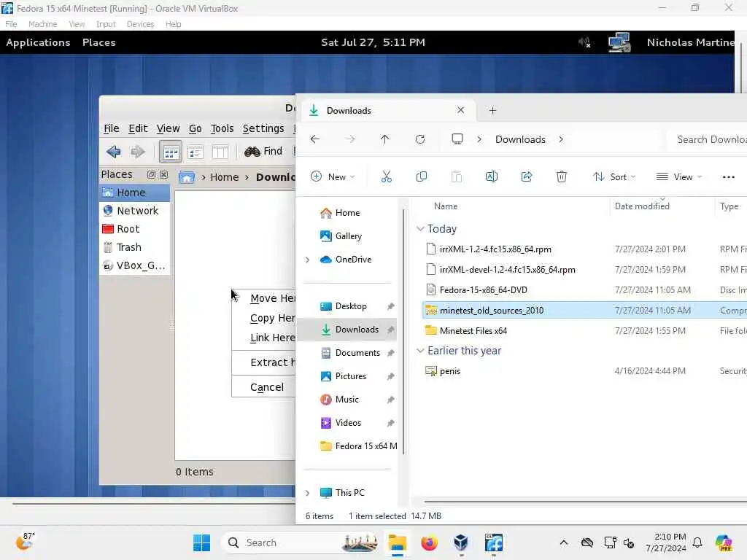The width and height of the screenshot is (747, 560).
Task: Sort by the Name column header
Action: coord(446,206)
